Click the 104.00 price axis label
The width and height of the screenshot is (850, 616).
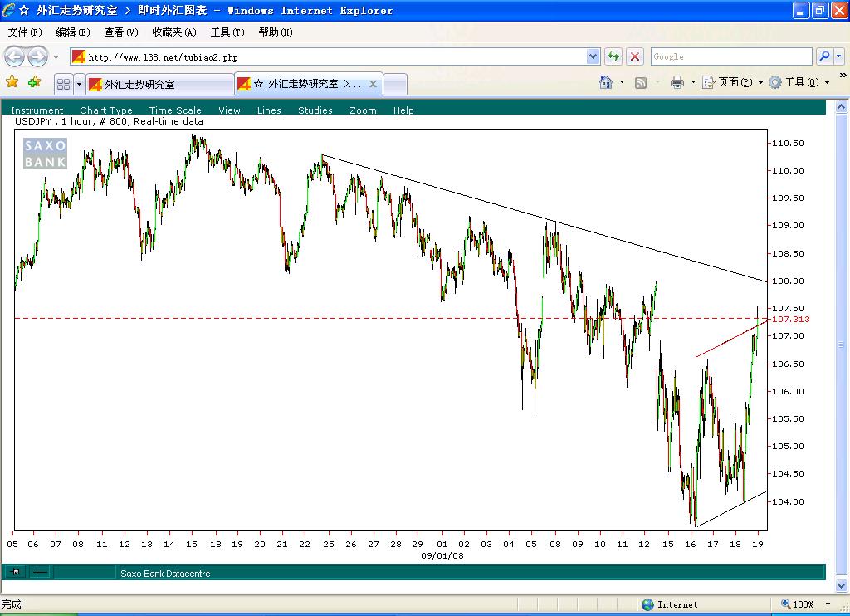click(788, 501)
